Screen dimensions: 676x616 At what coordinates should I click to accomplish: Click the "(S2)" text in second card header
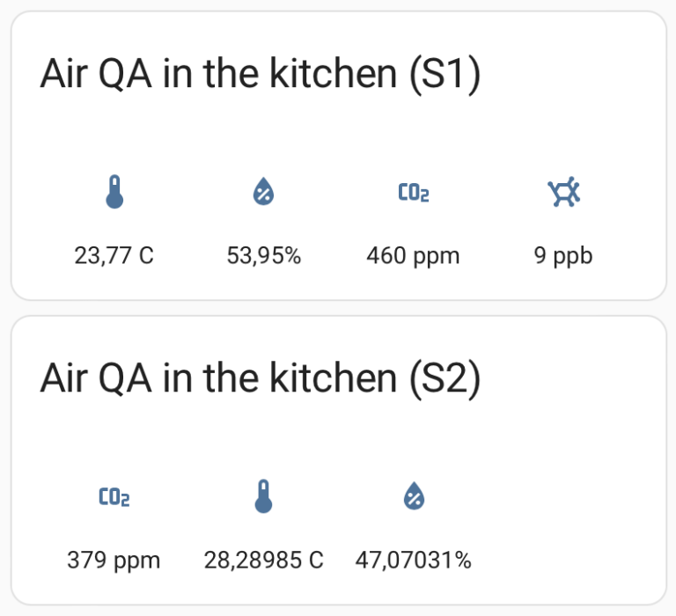click(445, 380)
